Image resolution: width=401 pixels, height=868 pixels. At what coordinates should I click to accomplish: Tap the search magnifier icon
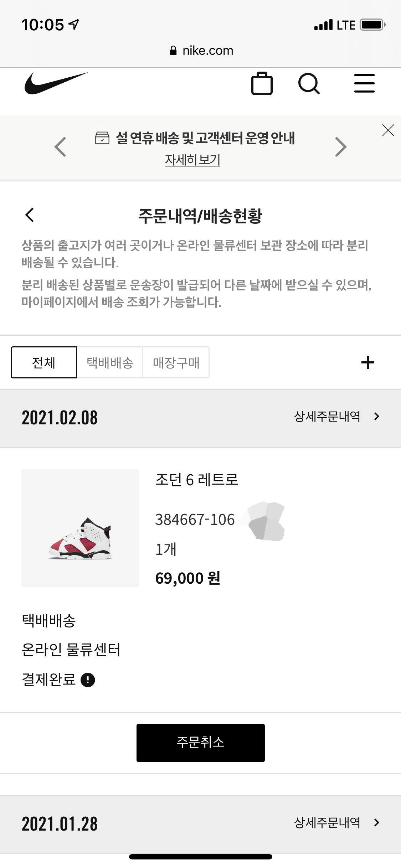[x=309, y=84]
